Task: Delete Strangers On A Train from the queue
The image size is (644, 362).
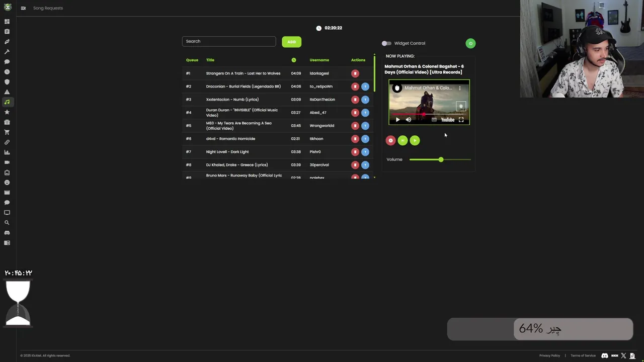Action: coord(355,73)
